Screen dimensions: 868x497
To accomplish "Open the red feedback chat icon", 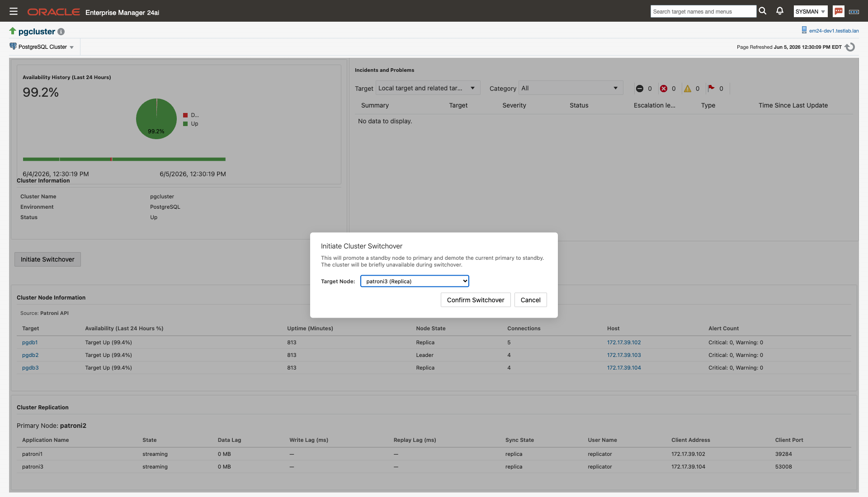I will [839, 11].
